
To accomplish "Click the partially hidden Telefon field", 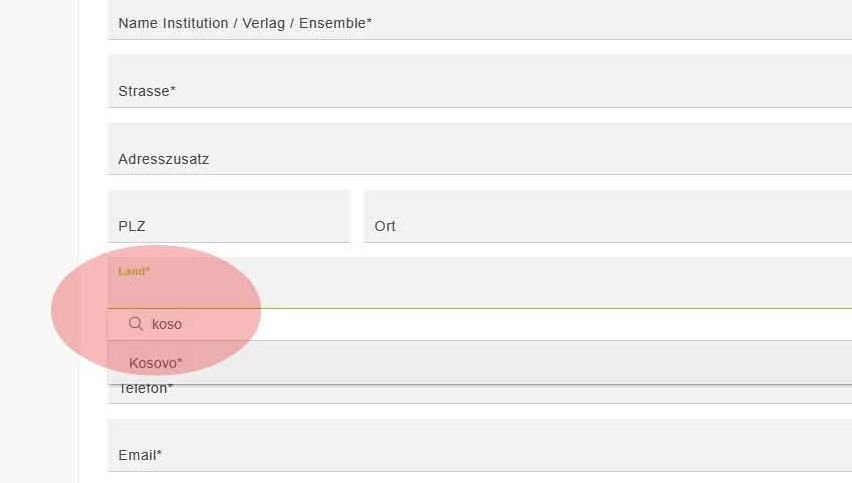I will (480, 394).
